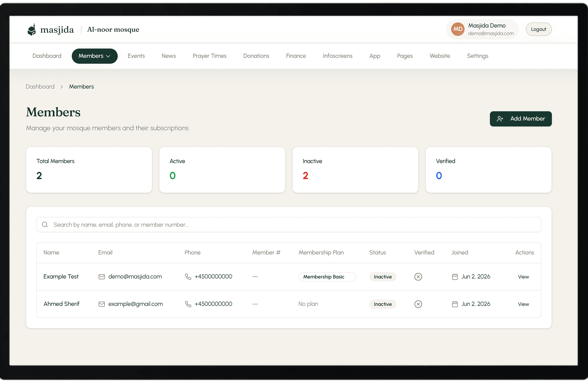The height and width of the screenshot is (382, 588).
Task: Click the Membership Plan column header
Action: pyautogui.click(x=321, y=252)
